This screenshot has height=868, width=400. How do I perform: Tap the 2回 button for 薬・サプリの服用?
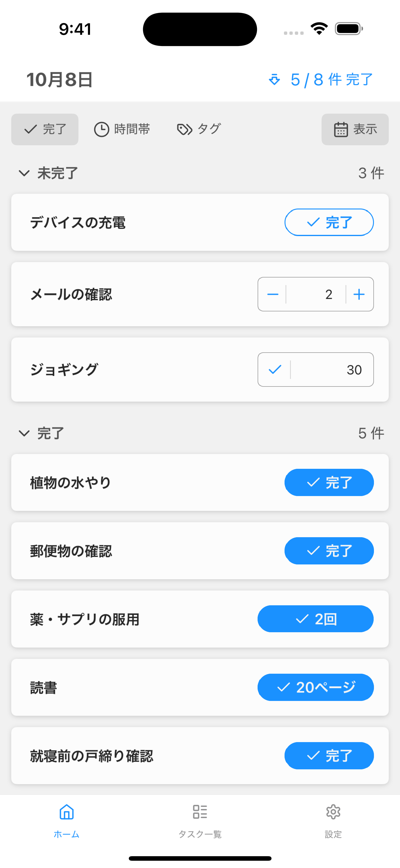click(315, 619)
